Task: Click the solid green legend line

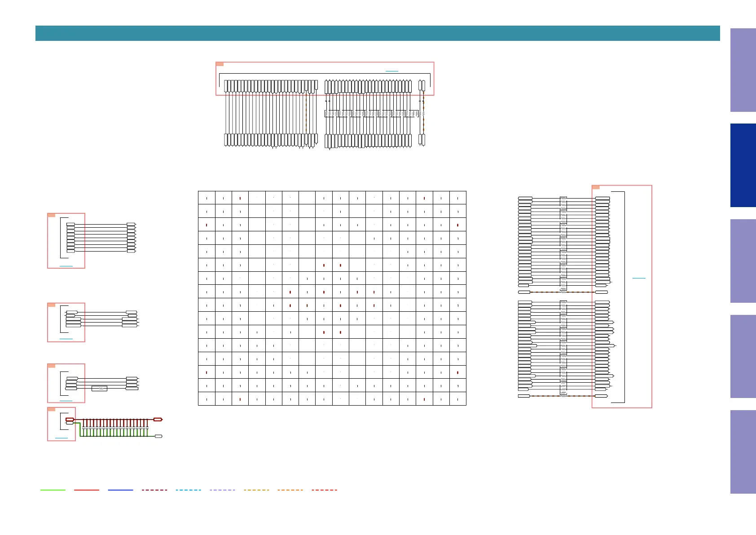Action: (53, 490)
